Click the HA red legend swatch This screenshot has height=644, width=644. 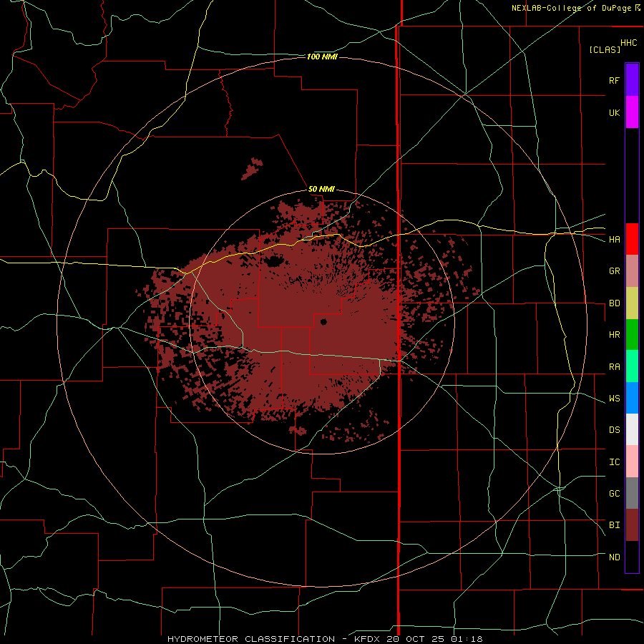click(632, 239)
